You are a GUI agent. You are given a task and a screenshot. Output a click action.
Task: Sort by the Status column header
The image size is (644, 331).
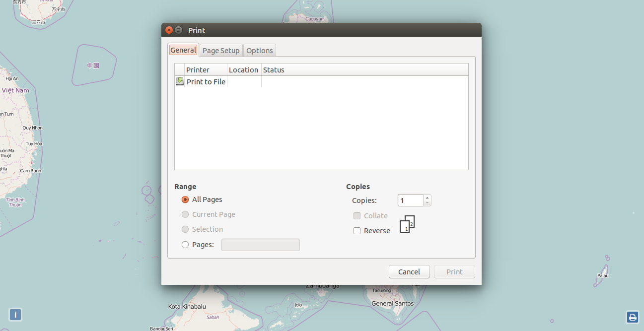pos(365,70)
